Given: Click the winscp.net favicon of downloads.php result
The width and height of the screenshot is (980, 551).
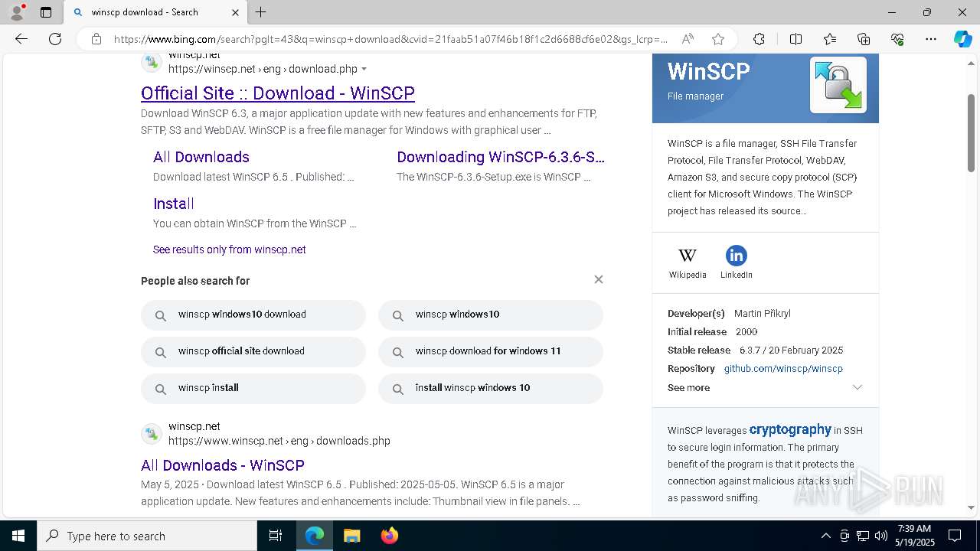Looking at the screenshot, I should coord(152,434).
